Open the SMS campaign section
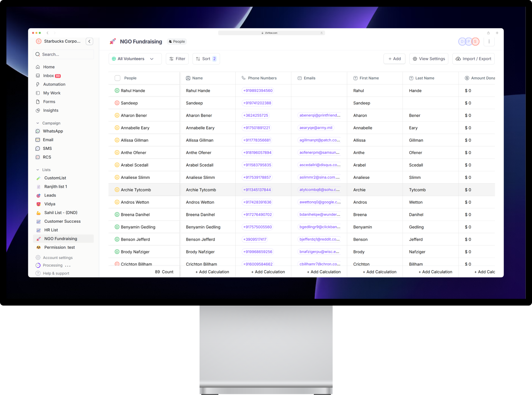Screen dimensions: 532x395 (38, 148)
